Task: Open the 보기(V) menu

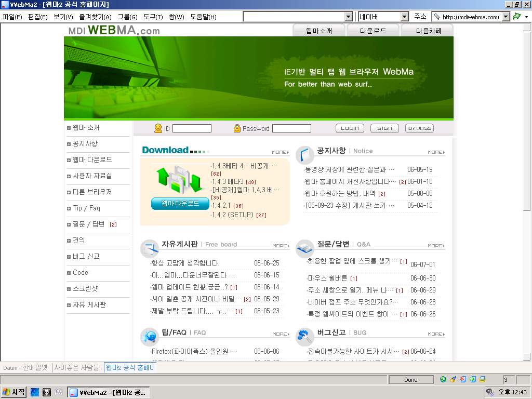Action: pyautogui.click(x=63, y=17)
